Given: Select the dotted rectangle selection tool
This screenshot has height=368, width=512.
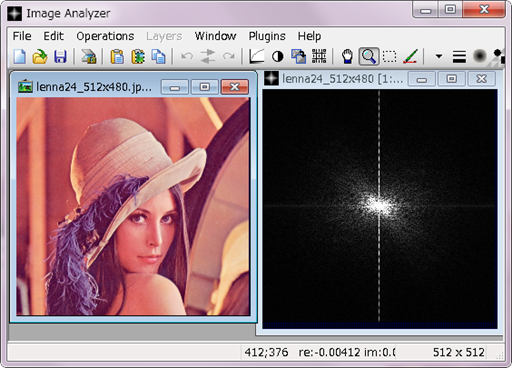Looking at the screenshot, I should point(389,56).
